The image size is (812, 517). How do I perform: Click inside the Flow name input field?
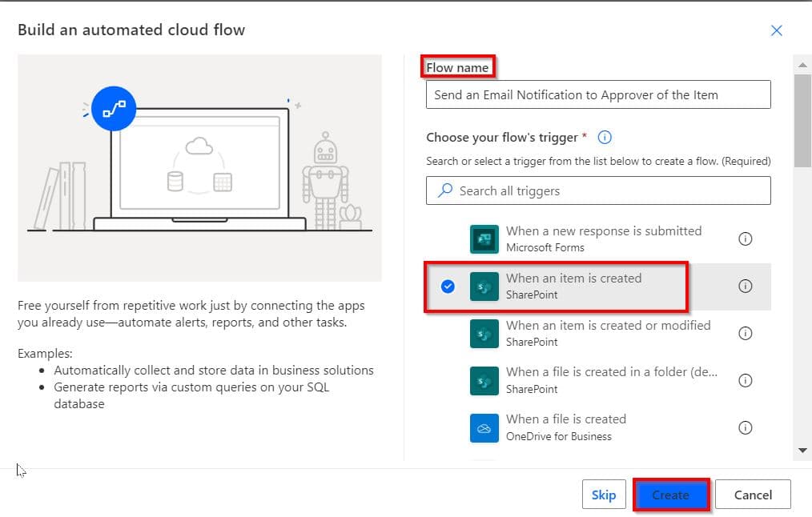pos(597,94)
